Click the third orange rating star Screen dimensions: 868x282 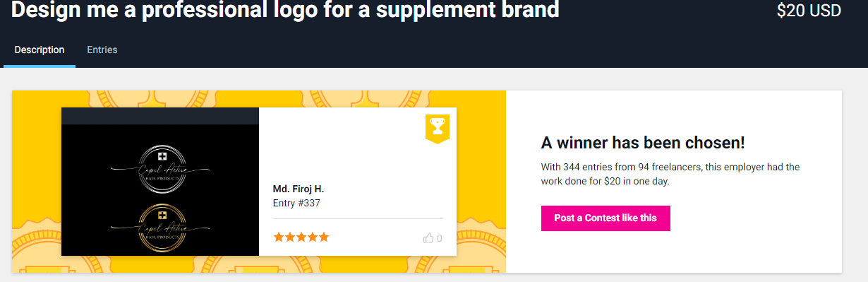[301, 237]
